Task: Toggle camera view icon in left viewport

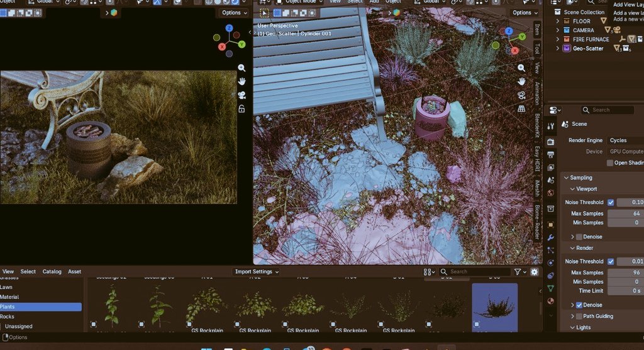Action: (x=241, y=96)
